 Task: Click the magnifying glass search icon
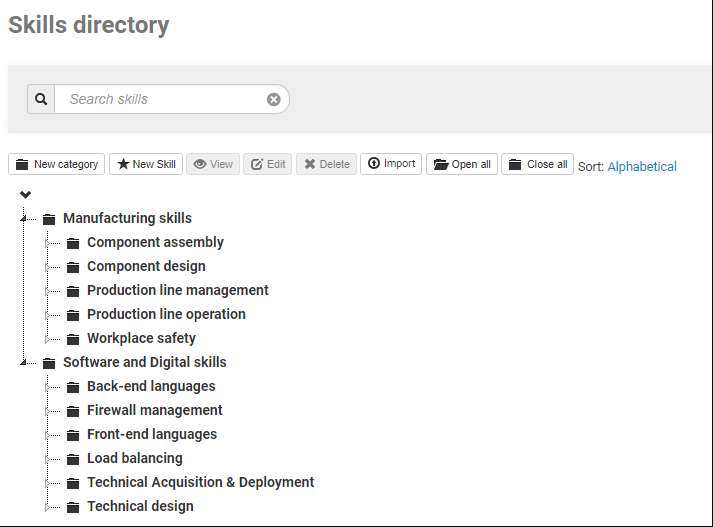coord(41,99)
